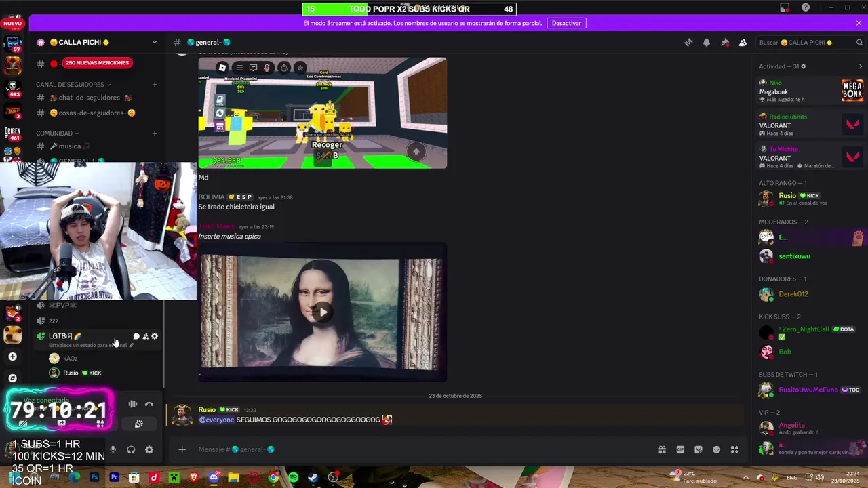Open the cosas-de-seguidores channel
This screenshot has height=488, width=868.
pos(96,113)
